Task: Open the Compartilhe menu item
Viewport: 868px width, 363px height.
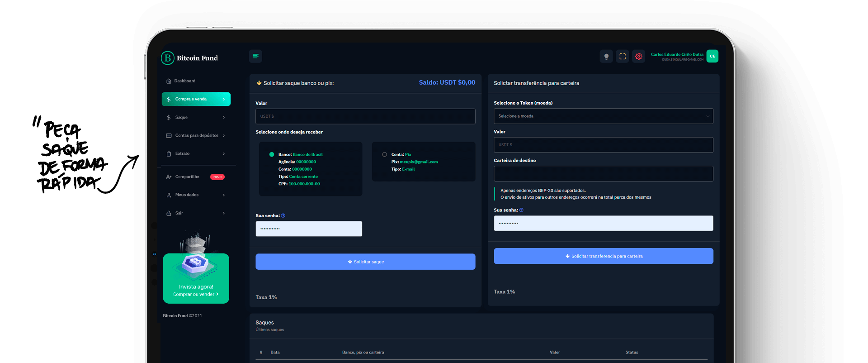Action: pyautogui.click(x=187, y=177)
